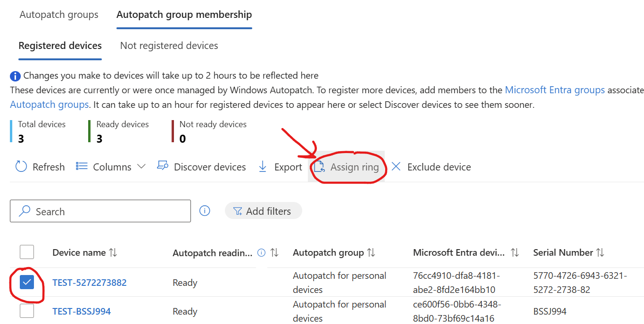Open device TEST-BSSJ994 link
The height and width of the screenshot is (324, 644).
pos(82,311)
